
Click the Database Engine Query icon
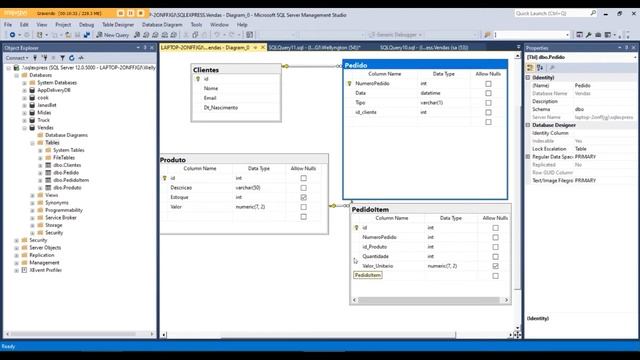click(x=137, y=35)
